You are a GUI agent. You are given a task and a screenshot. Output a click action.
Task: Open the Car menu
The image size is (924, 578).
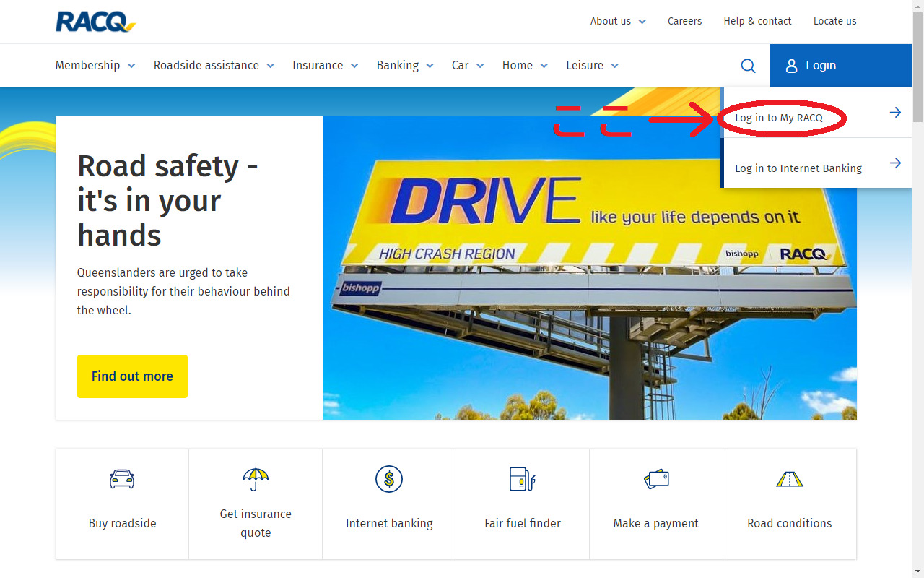click(468, 66)
